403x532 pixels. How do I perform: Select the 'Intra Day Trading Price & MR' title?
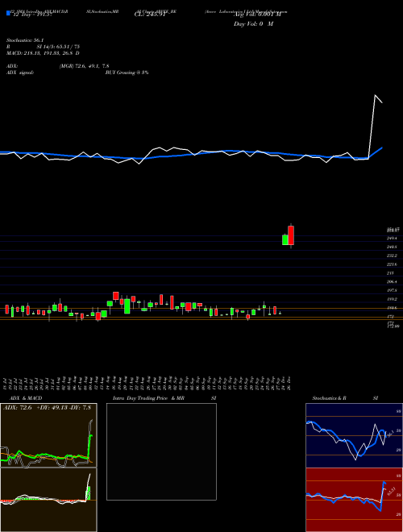148,398
